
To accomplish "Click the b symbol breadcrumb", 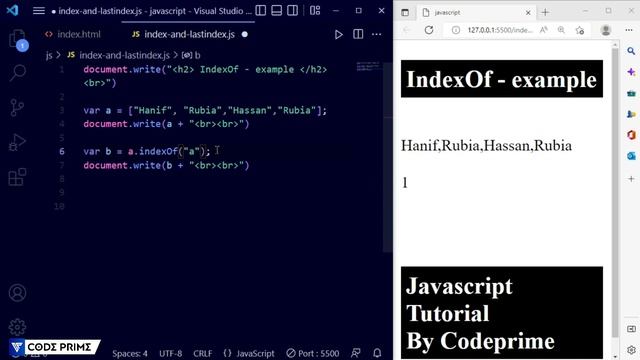I will [191, 55].
